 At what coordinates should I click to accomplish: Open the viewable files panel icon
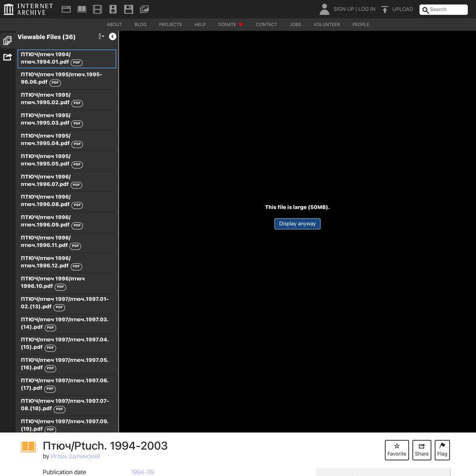[x=8, y=40]
